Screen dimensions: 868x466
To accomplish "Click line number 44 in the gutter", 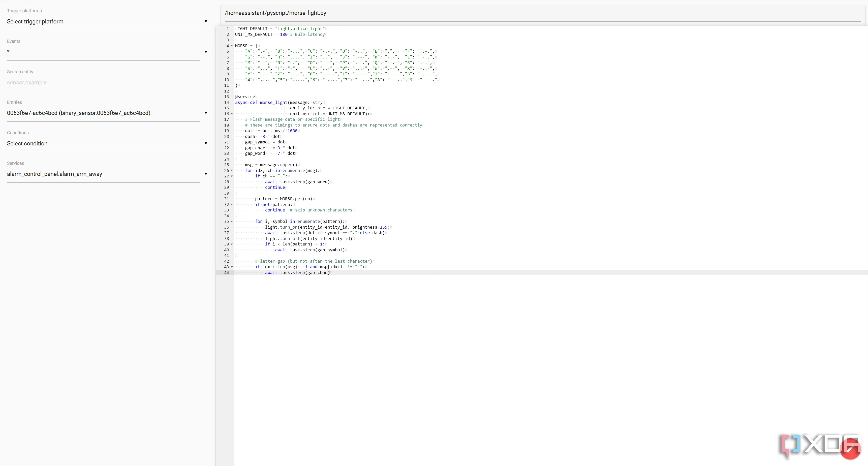I will click(x=226, y=273).
